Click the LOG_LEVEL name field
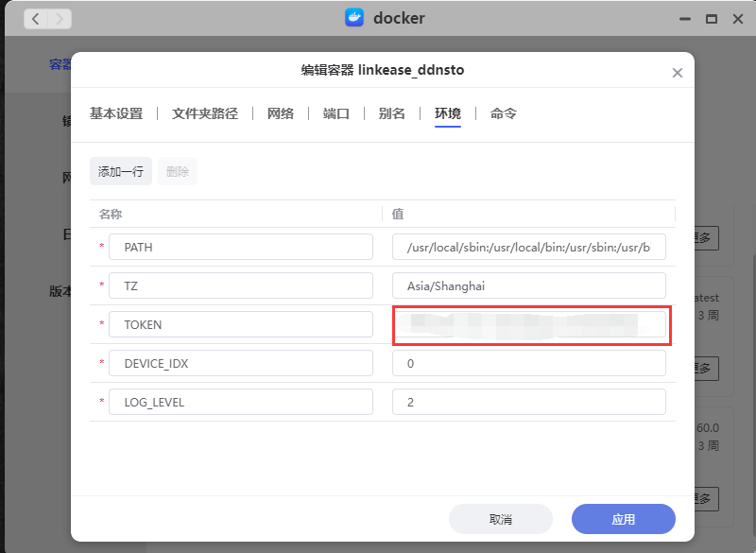Image resolution: width=756 pixels, height=553 pixels. point(241,402)
